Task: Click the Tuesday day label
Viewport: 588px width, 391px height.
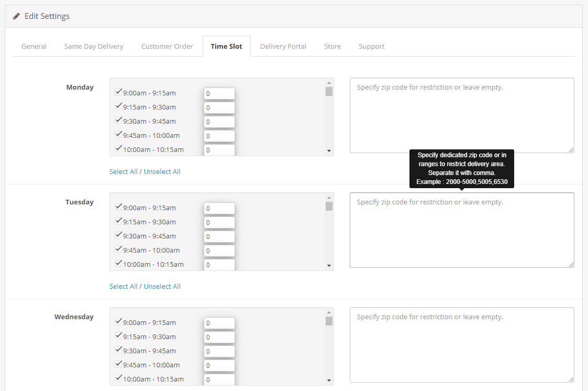Action: 80,202
